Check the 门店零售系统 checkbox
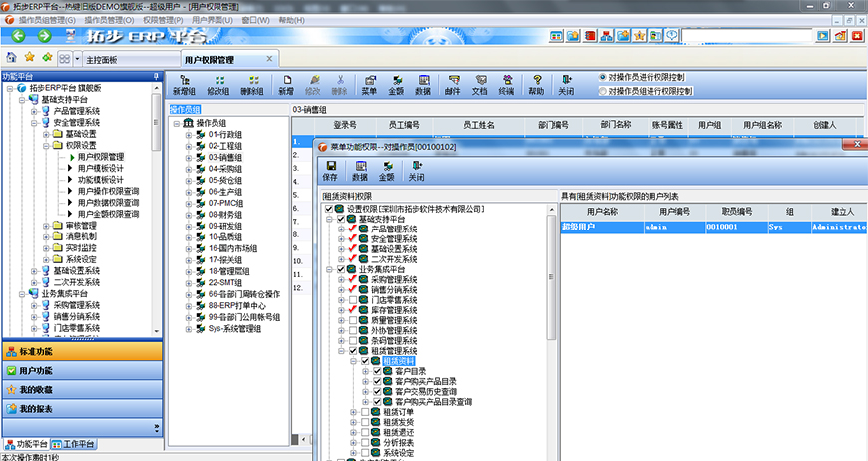868x461 pixels. (352, 301)
